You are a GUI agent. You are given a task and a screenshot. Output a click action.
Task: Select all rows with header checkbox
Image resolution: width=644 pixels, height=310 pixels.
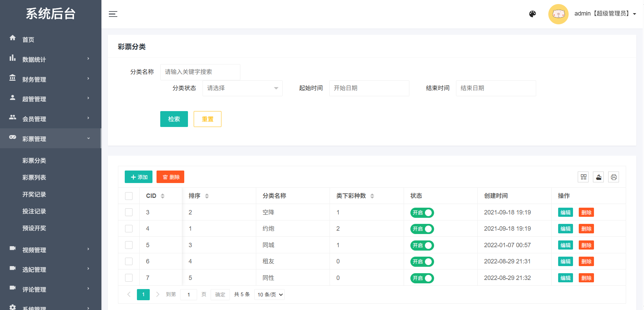pos(129,196)
